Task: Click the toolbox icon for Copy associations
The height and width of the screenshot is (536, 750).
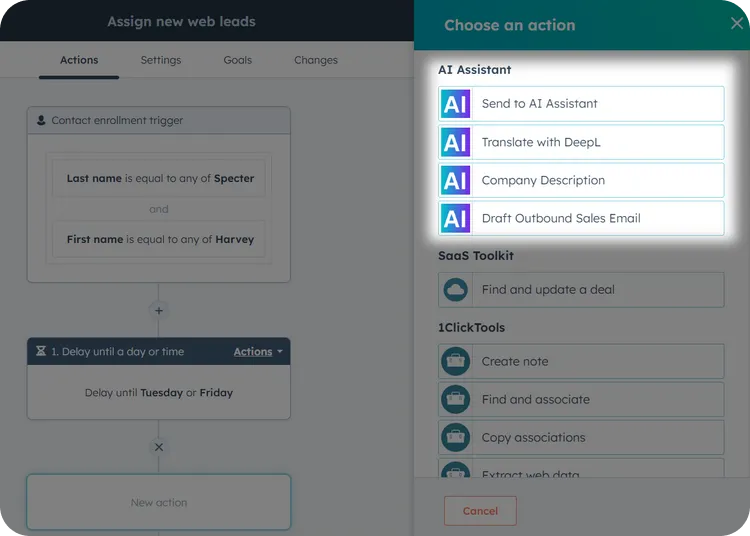Action: point(455,437)
